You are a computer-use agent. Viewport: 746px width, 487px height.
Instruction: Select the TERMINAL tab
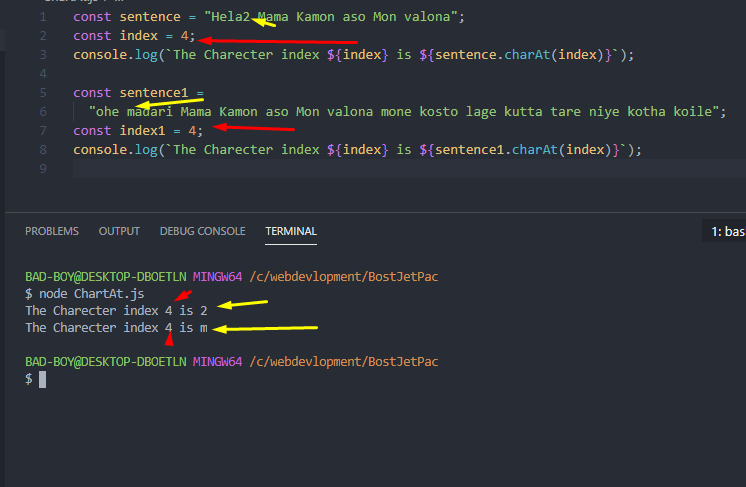(291, 231)
